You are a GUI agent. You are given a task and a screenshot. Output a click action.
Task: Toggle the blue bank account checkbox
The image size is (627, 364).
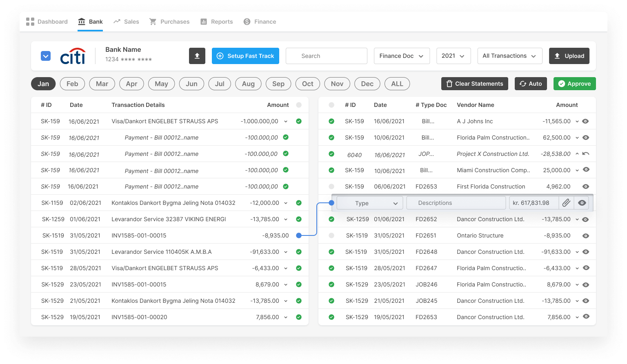46,56
